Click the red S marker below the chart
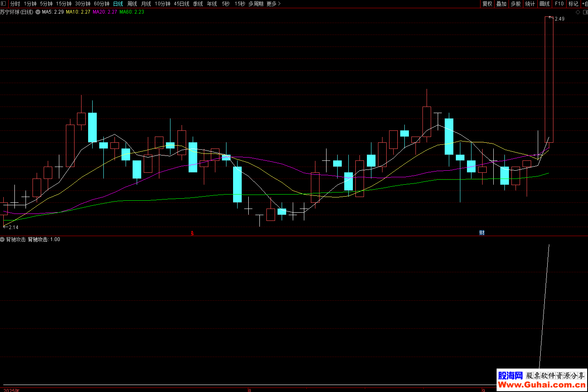Screen dimensions: 588x392 tap(192, 233)
